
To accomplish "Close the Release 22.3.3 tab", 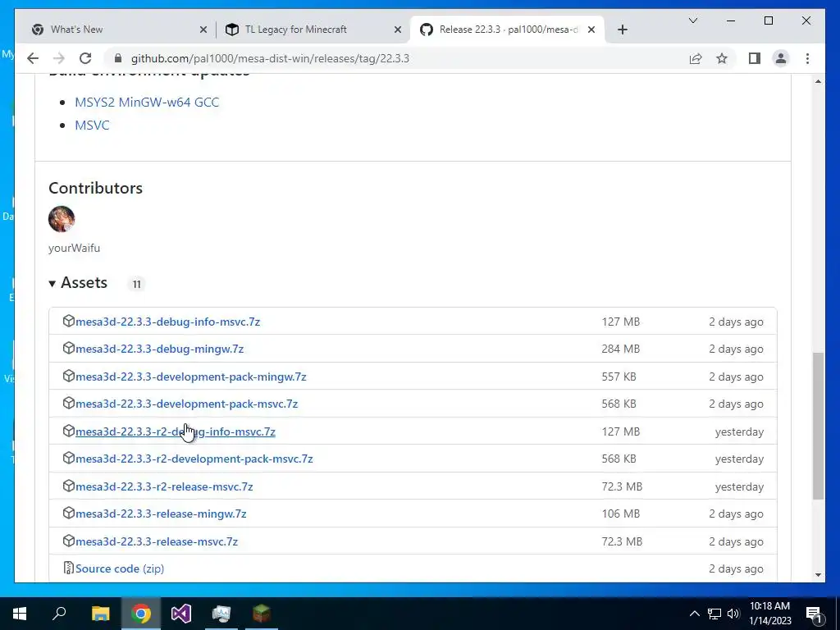I will click(591, 30).
